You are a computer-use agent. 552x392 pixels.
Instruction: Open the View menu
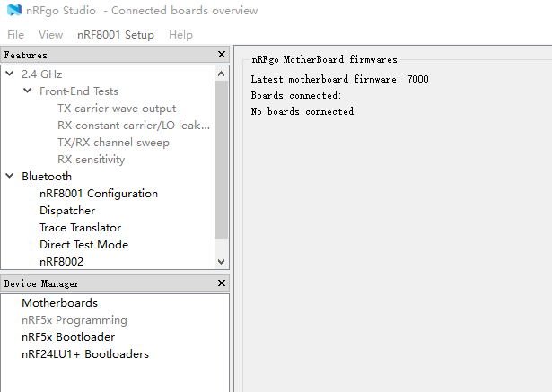[x=51, y=34]
